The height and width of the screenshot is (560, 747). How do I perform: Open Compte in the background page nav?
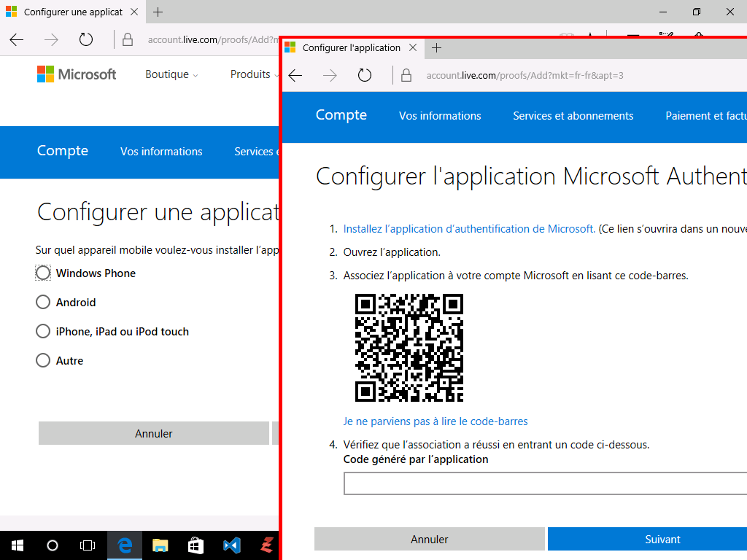coord(63,150)
